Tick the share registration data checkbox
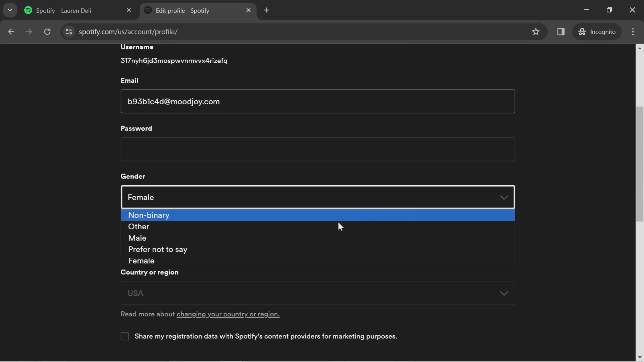This screenshot has width=644, height=362. coord(125,337)
